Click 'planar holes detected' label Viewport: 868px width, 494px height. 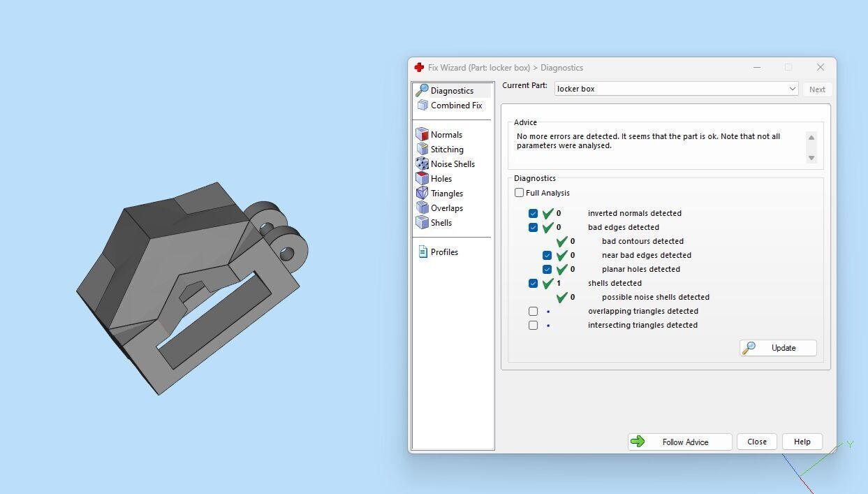[640, 269]
